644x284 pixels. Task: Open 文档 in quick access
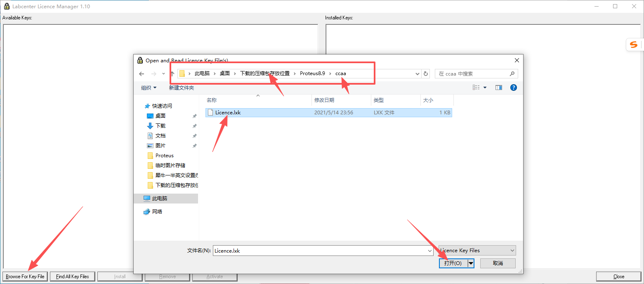click(x=160, y=136)
